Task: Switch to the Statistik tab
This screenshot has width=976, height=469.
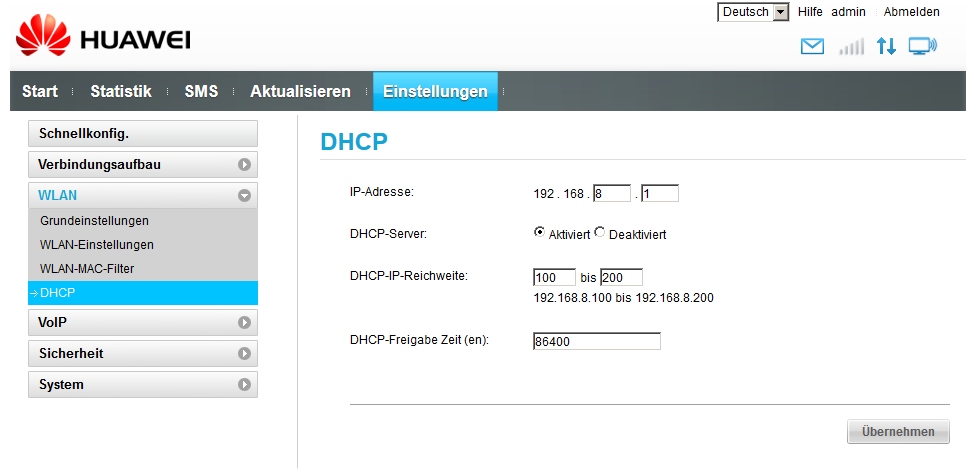Action: pos(121,92)
